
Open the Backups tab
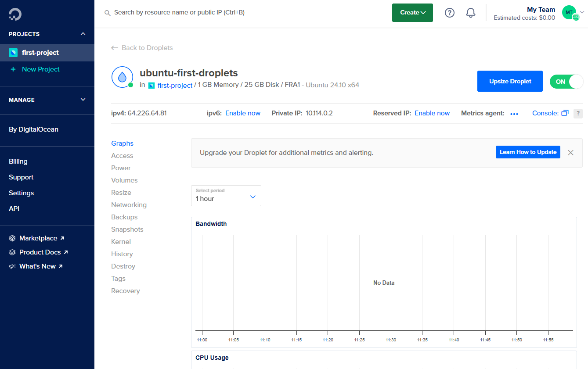click(x=124, y=217)
